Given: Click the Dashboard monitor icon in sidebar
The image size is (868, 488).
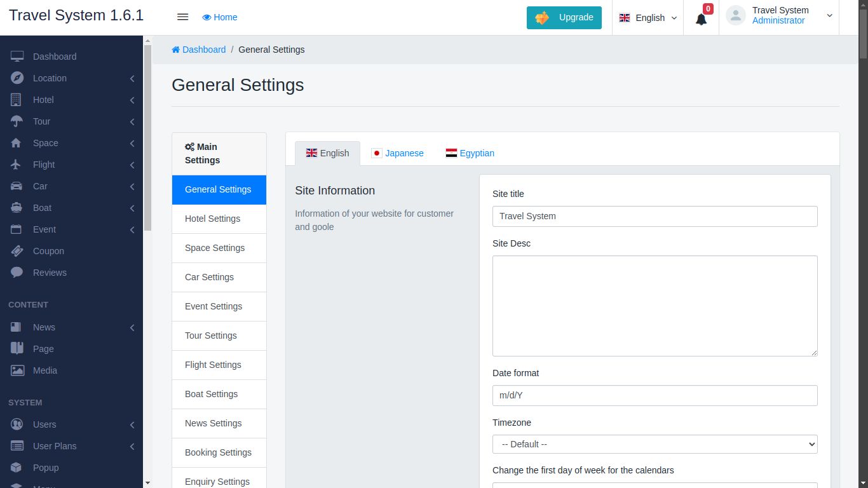Looking at the screenshot, I should tap(17, 57).
